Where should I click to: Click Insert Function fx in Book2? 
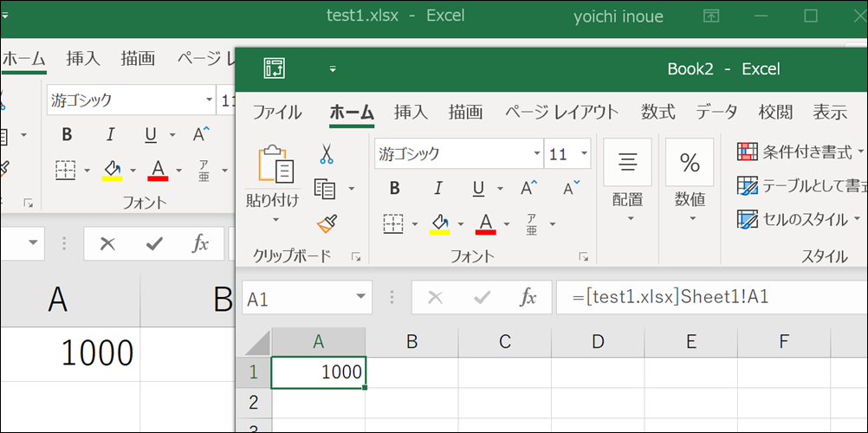coord(528,297)
